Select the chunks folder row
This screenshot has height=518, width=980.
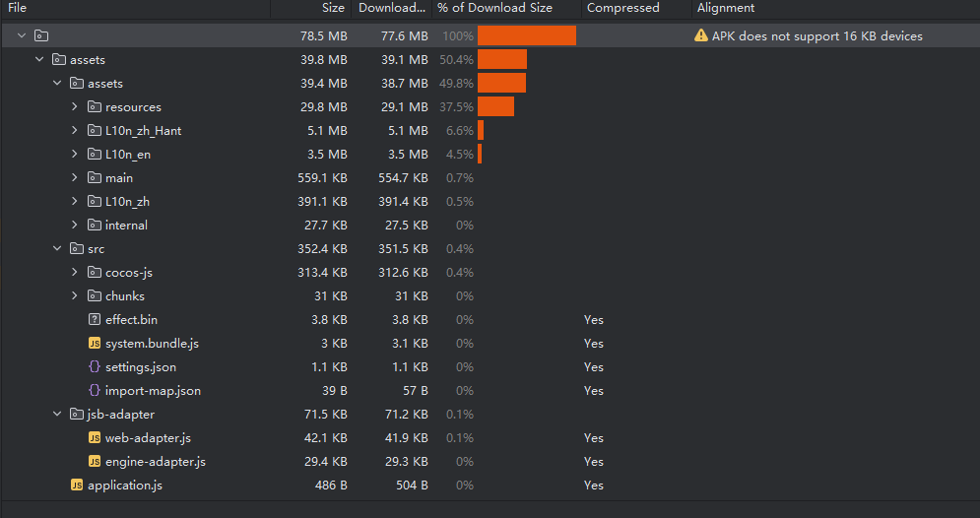click(x=125, y=296)
